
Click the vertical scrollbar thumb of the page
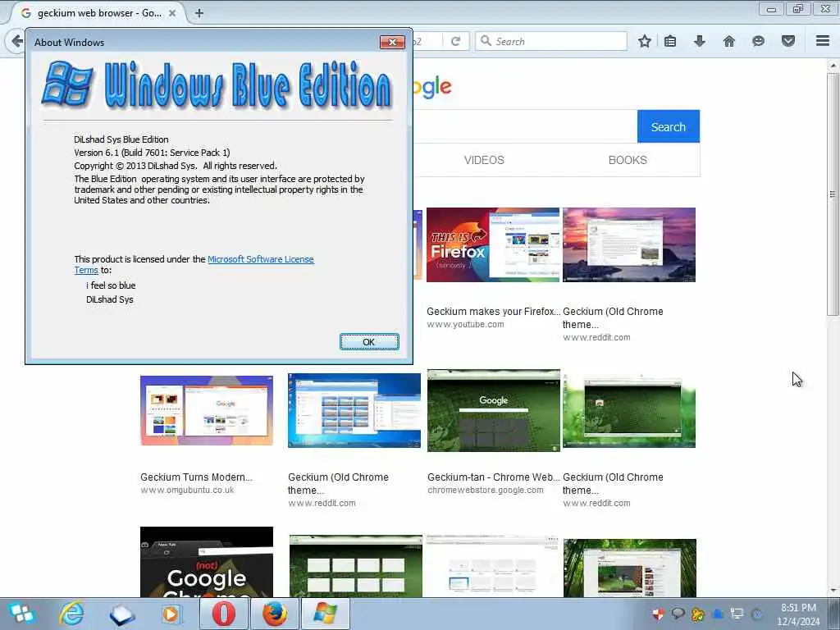coord(833,194)
